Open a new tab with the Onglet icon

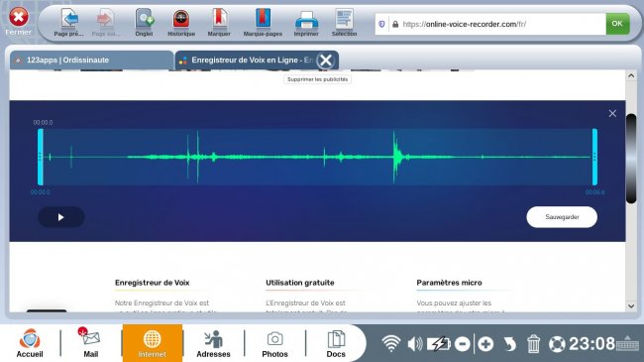tap(145, 23)
